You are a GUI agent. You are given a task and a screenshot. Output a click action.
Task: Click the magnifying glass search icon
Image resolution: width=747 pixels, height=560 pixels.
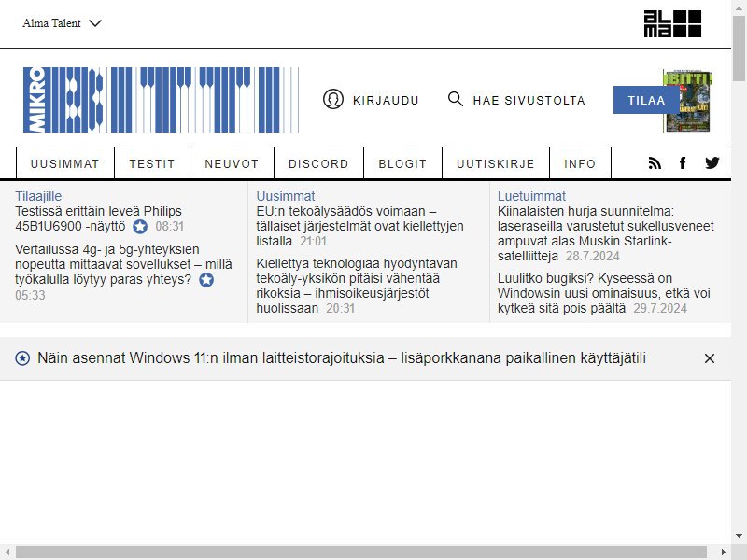[x=456, y=99]
